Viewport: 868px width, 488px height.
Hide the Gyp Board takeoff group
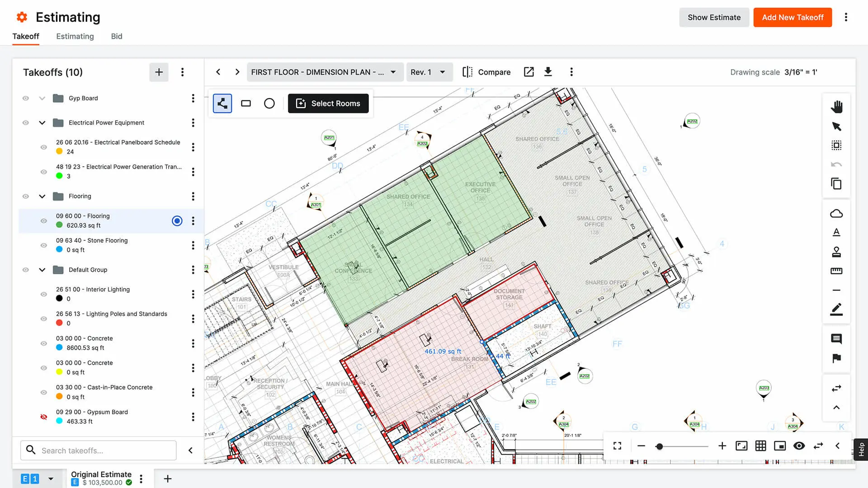[x=25, y=98]
